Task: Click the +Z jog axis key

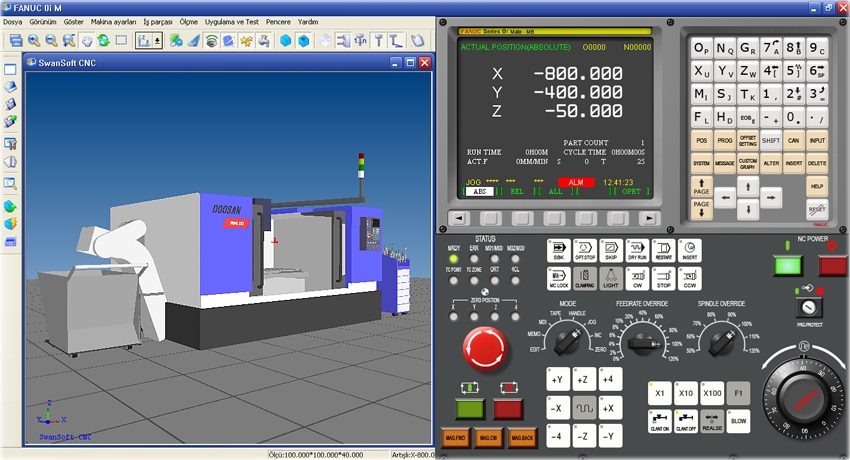Action: point(583,380)
